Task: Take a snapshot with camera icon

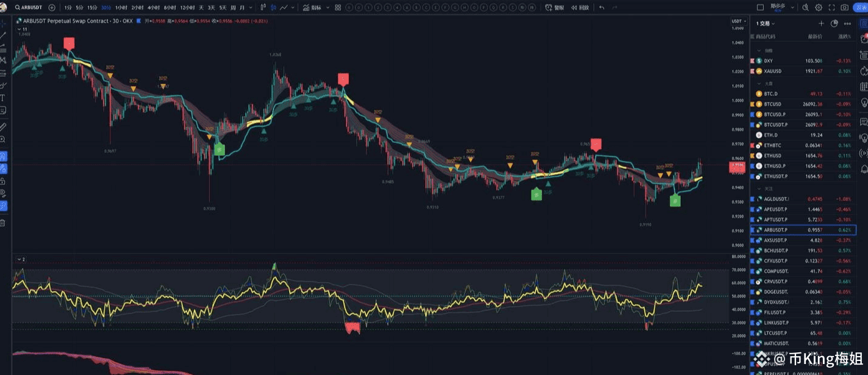Action: (844, 7)
